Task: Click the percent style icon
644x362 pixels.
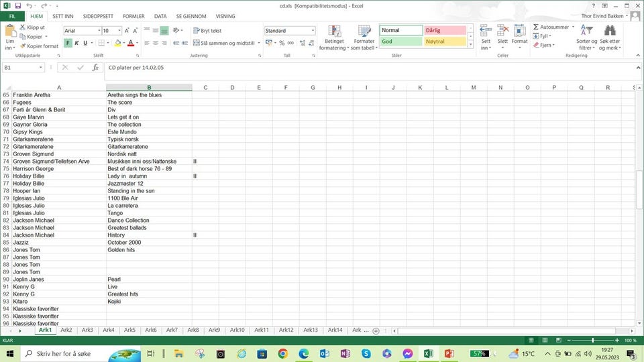Action: [x=282, y=43]
